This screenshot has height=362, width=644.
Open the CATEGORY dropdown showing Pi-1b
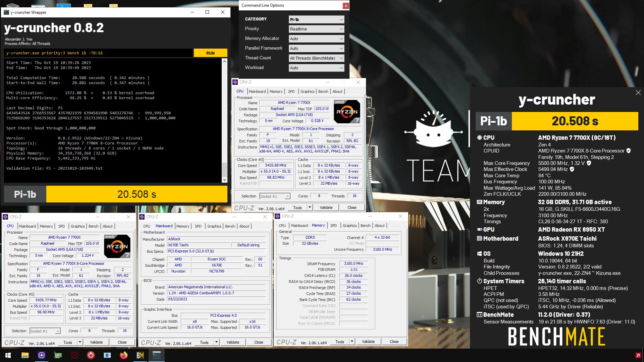(x=316, y=19)
